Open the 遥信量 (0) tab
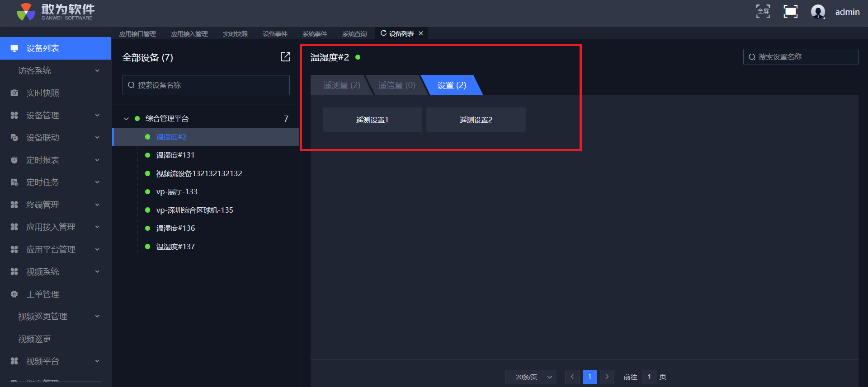The width and height of the screenshot is (868, 387). (396, 85)
